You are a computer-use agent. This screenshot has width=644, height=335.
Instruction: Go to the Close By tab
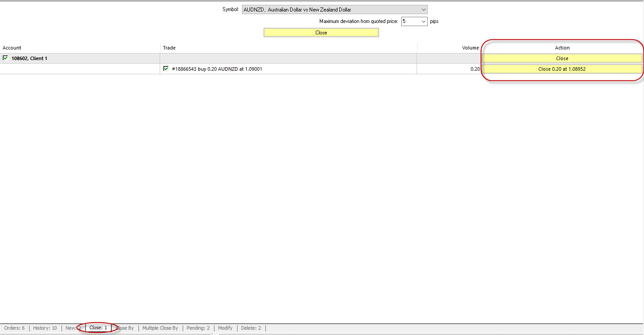pos(126,328)
